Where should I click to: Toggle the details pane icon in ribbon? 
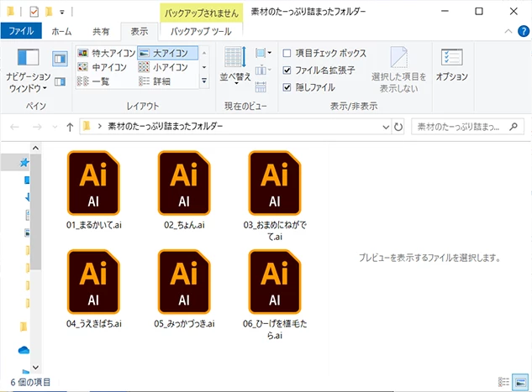click(60, 81)
